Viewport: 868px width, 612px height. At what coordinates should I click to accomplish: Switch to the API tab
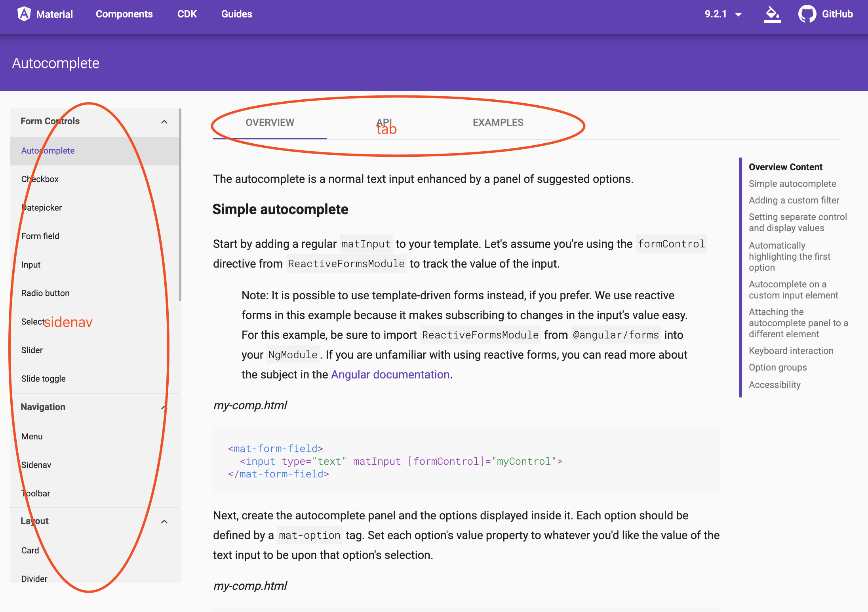tap(385, 122)
